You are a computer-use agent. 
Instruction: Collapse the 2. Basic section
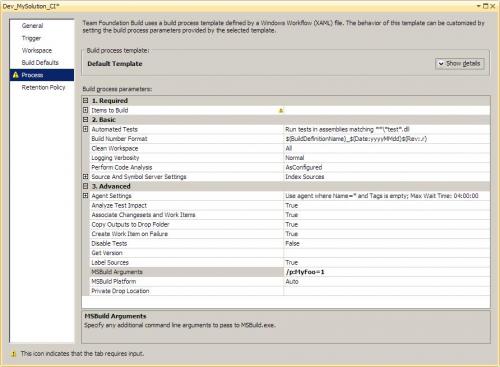tap(86, 119)
